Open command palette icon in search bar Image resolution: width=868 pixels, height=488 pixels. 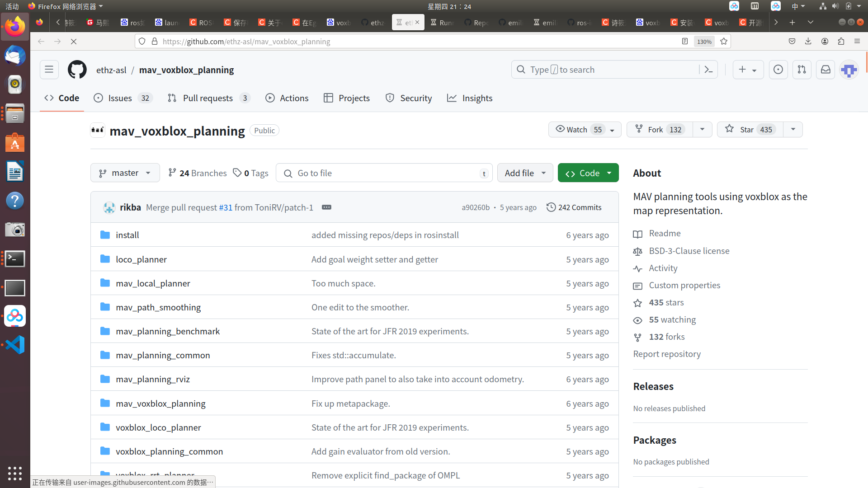point(708,70)
